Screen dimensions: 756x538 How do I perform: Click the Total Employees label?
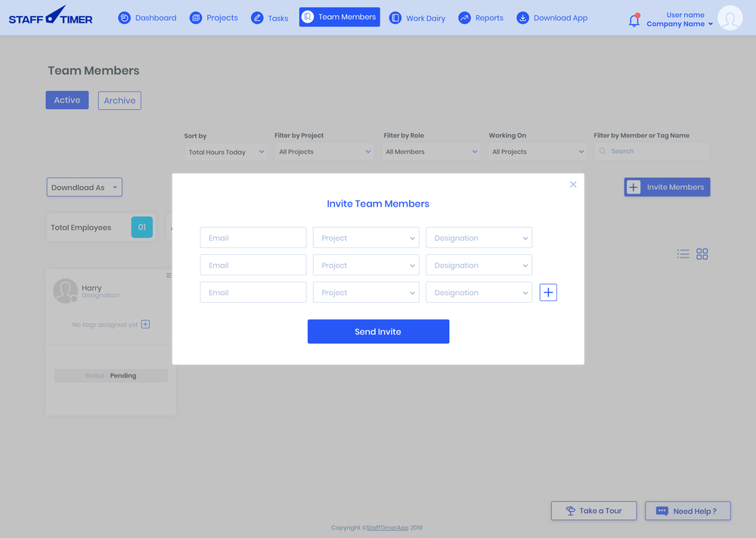click(81, 228)
